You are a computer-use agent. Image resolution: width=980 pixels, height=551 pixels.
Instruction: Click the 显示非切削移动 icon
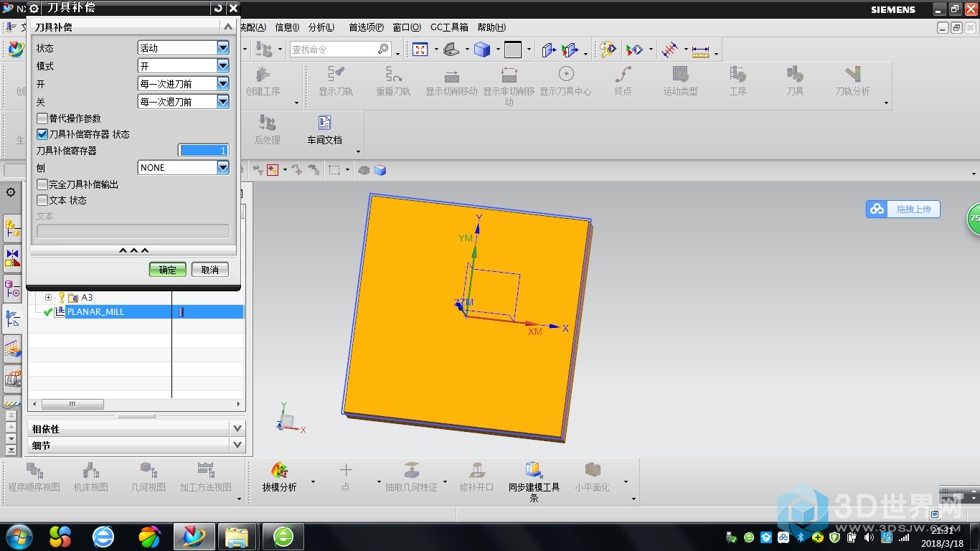(509, 74)
